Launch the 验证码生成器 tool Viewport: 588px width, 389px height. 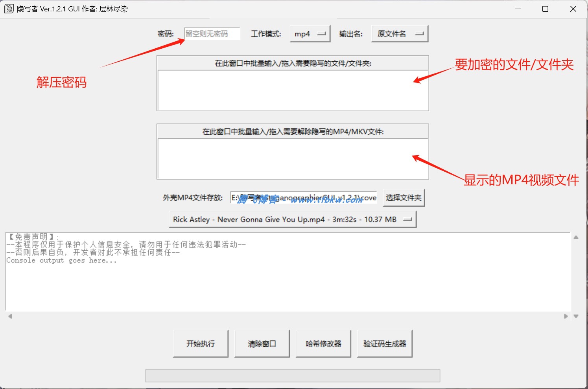(384, 343)
